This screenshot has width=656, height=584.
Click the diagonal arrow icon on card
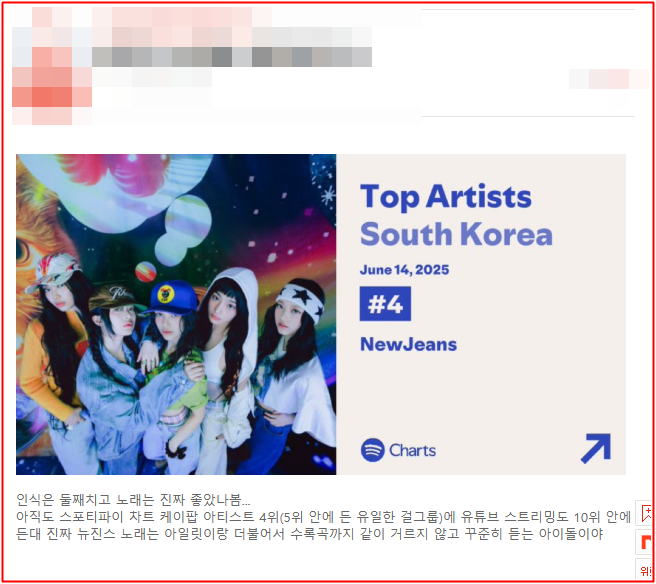pyautogui.click(x=596, y=448)
